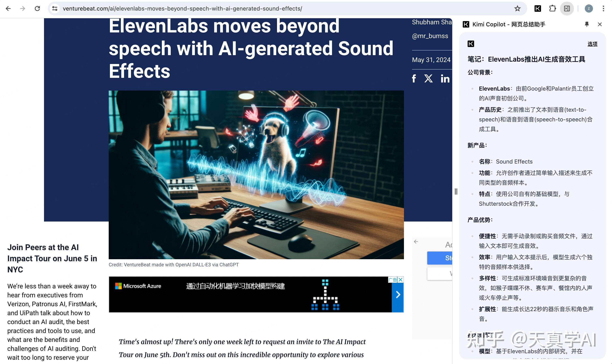Open Chrome three-dot menu
Viewport: 612px width, 364px height.
[x=603, y=9]
